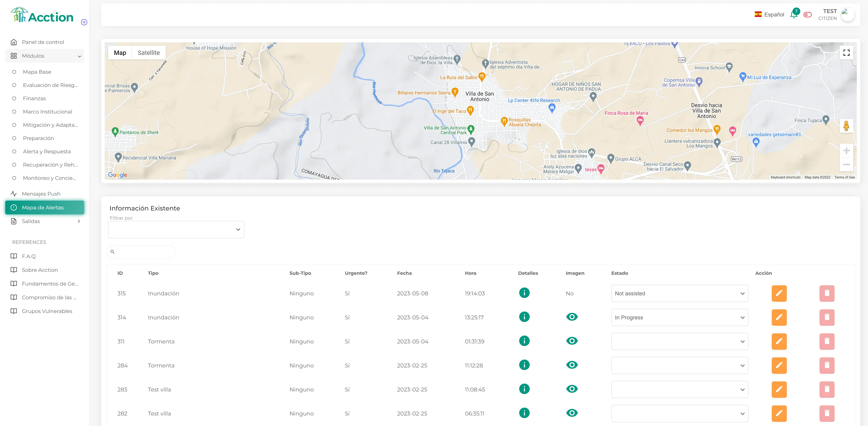The width and height of the screenshot is (868, 426).
Task: Enter fullscreen on the map
Action: coord(847,53)
